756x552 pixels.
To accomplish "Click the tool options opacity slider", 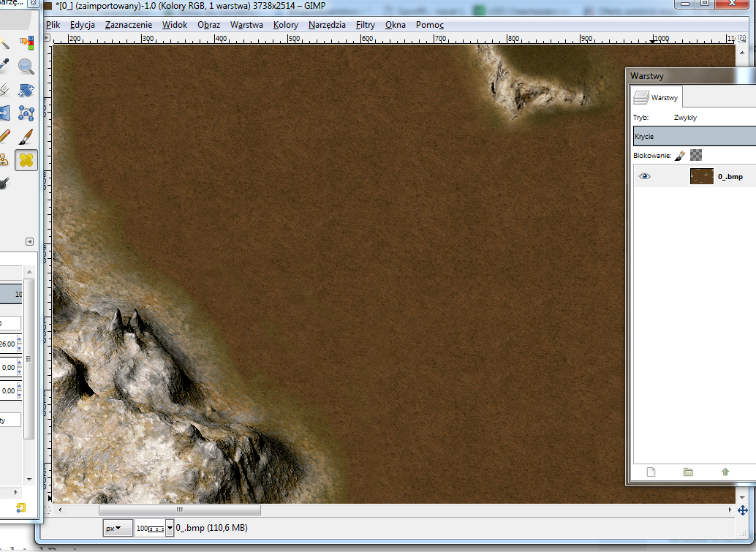I will click(x=11, y=294).
